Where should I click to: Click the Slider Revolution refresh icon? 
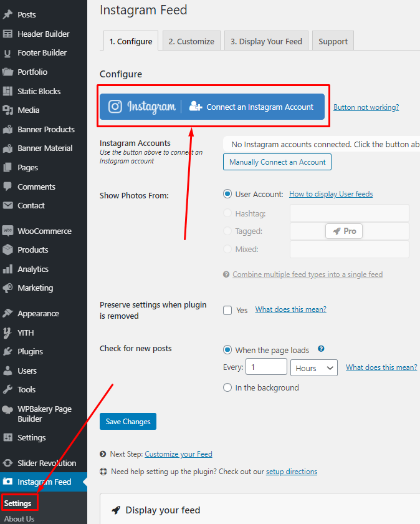coord(7,463)
